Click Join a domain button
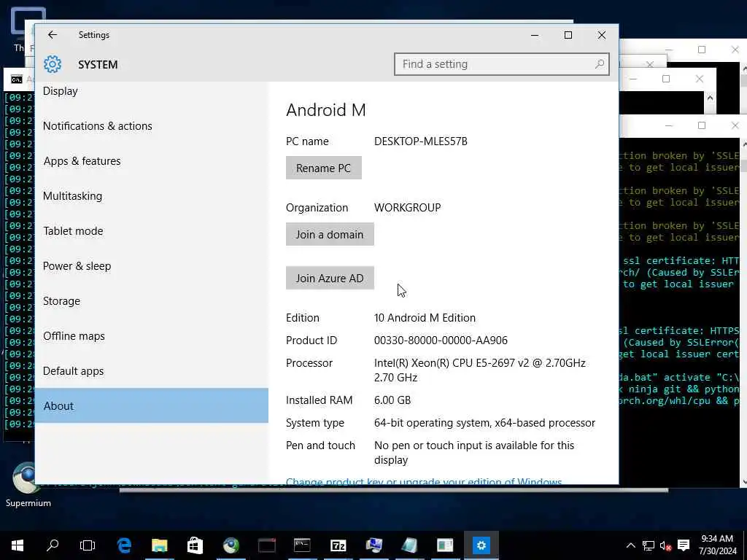This screenshot has height=560, width=747. tap(330, 234)
